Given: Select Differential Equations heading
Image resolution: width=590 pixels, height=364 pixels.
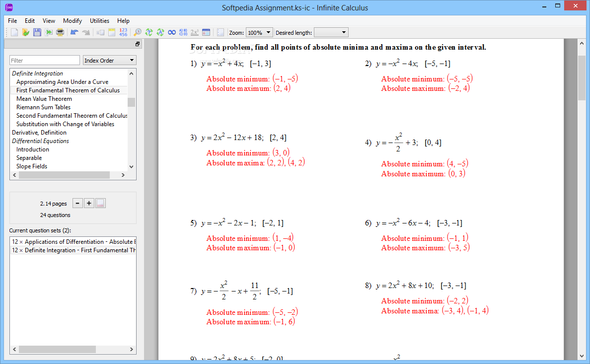Looking at the screenshot, I should click(x=40, y=141).
